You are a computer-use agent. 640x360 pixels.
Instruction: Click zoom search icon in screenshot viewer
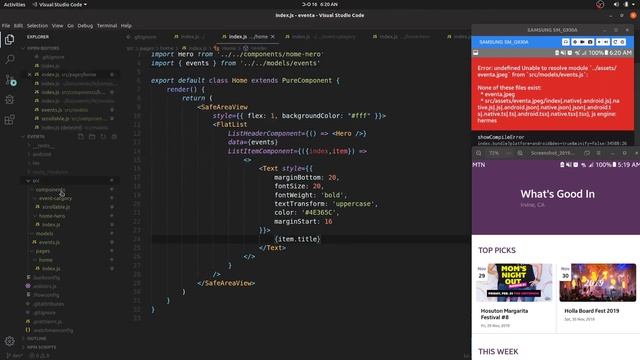coord(479,153)
